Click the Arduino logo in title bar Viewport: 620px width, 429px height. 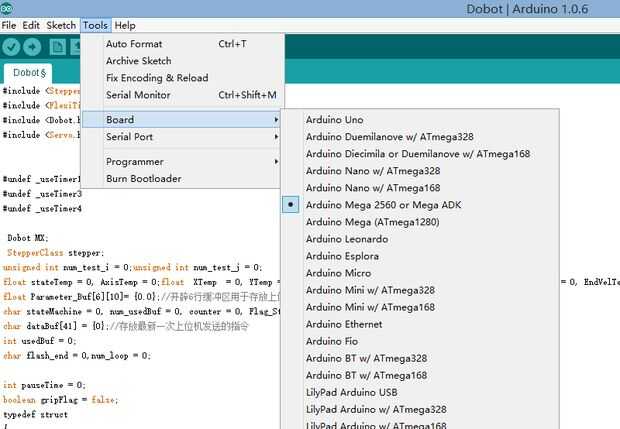pos(6,8)
